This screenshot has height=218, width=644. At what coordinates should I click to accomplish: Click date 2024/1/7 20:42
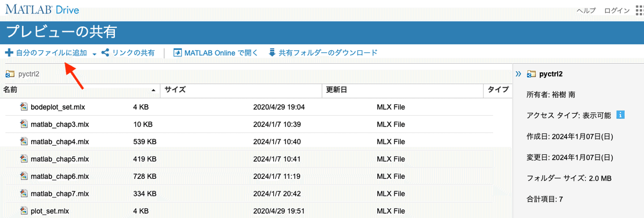pyautogui.click(x=277, y=193)
